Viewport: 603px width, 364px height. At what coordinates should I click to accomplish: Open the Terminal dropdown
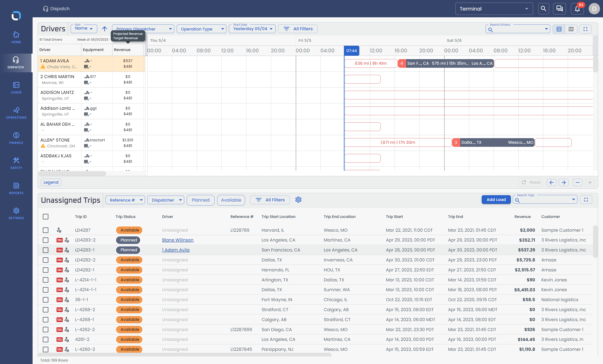pyautogui.click(x=494, y=9)
